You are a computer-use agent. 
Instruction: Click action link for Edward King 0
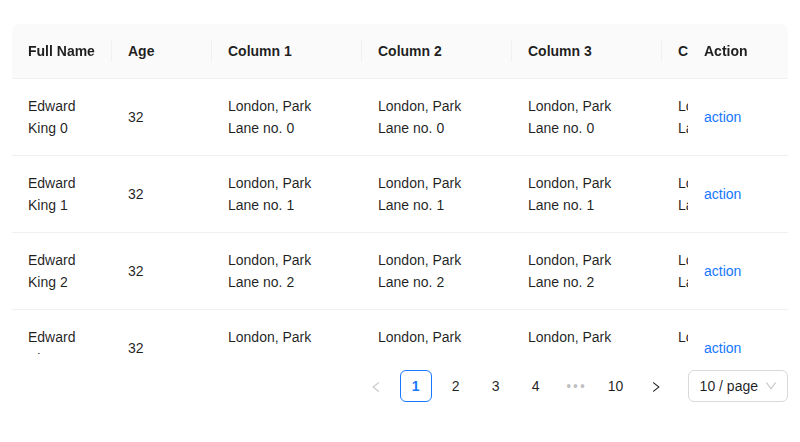click(722, 117)
